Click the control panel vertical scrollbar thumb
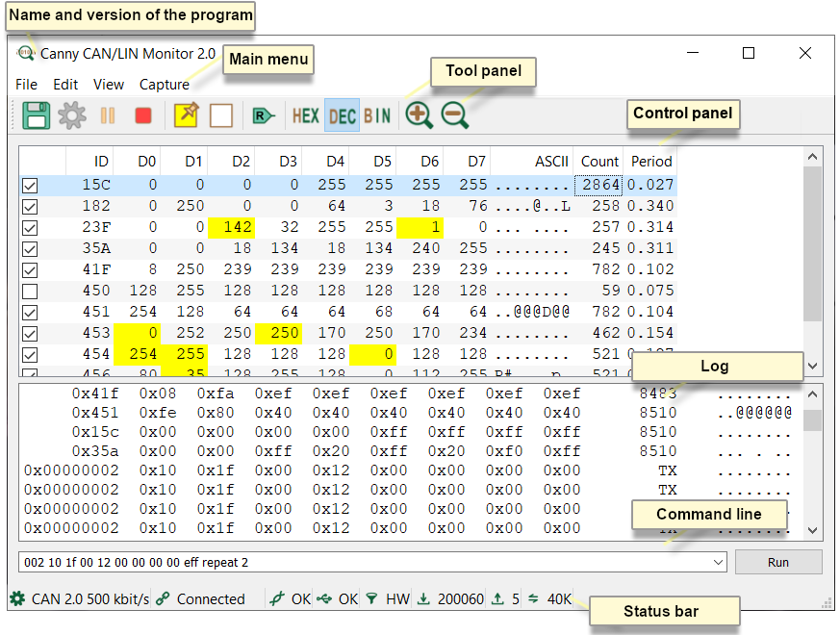 [x=813, y=243]
